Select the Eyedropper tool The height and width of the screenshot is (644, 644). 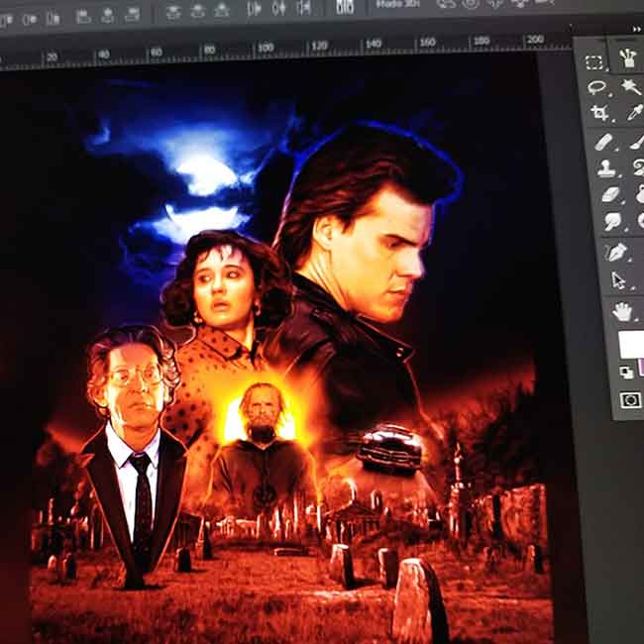coord(634,112)
